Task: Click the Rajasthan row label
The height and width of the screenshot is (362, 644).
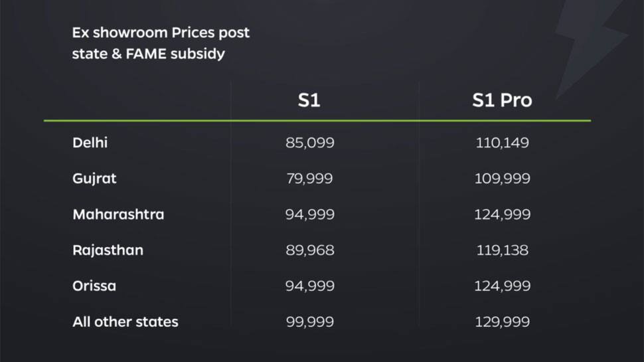Action: click(108, 250)
